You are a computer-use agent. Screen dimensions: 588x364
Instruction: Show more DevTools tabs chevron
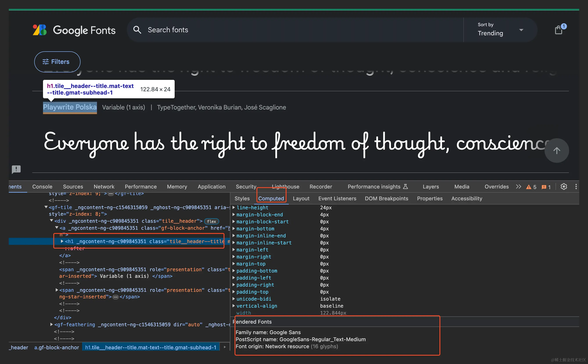(x=518, y=186)
